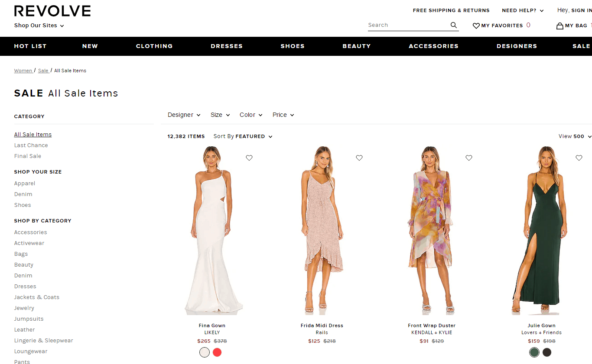The width and height of the screenshot is (592, 364).
Task: Select black swatch for Julie Gown
Action: (547, 352)
